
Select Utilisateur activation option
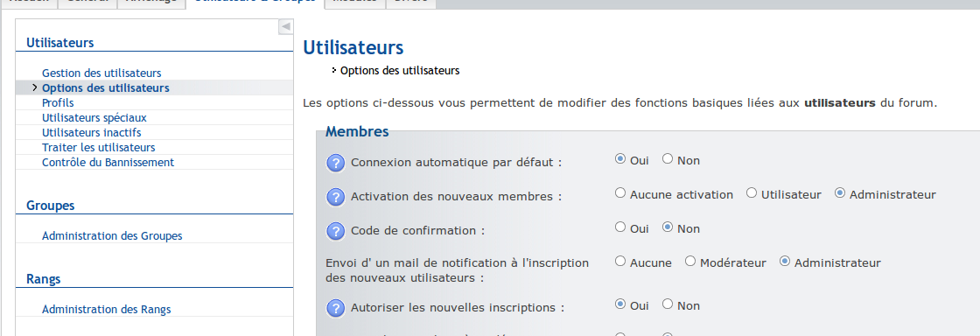(x=752, y=193)
